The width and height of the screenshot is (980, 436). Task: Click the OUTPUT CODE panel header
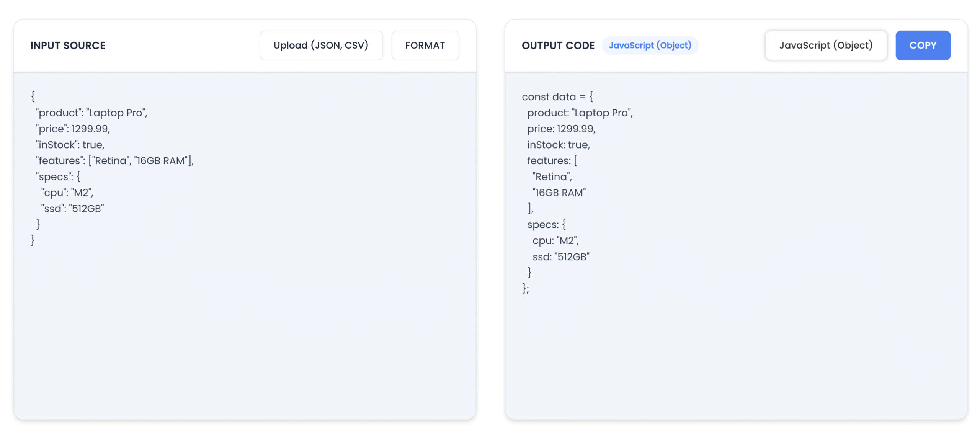coord(558,45)
